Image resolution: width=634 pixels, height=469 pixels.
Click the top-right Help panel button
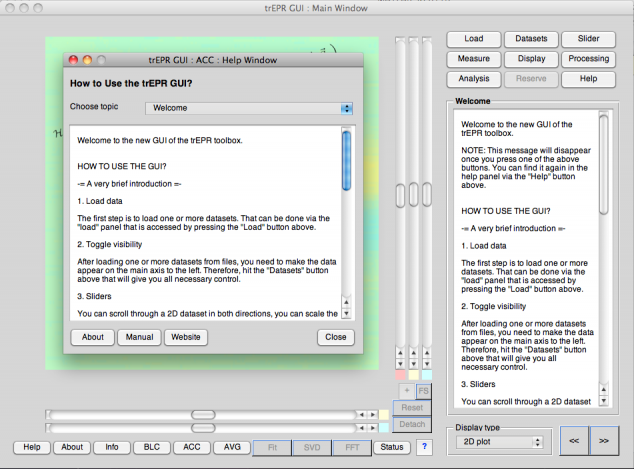(588, 79)
